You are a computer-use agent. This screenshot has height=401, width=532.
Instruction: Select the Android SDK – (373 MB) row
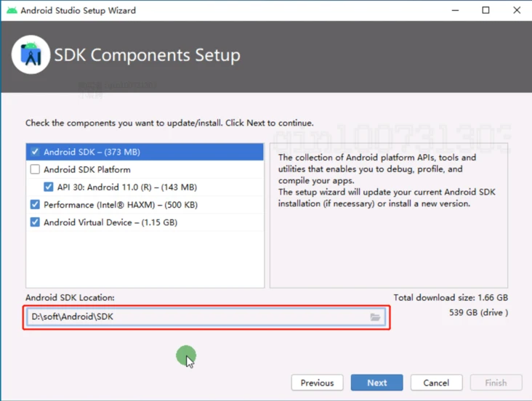tap(145, 152)
